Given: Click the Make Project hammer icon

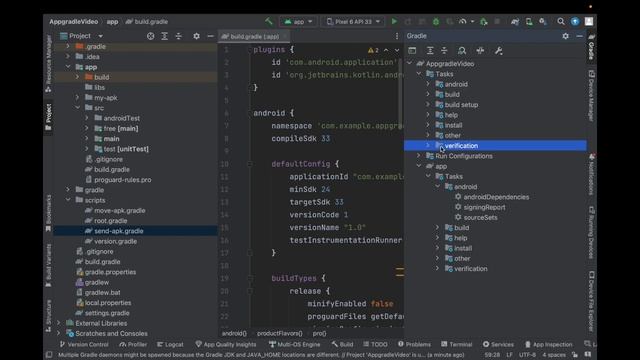Looking at the screenshot, I should (x=269, y=21).
